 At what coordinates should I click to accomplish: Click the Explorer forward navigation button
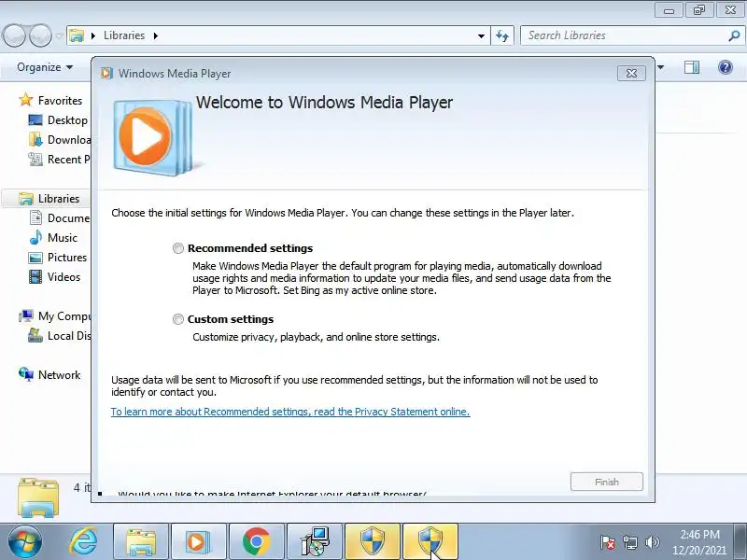coord(40,35)
